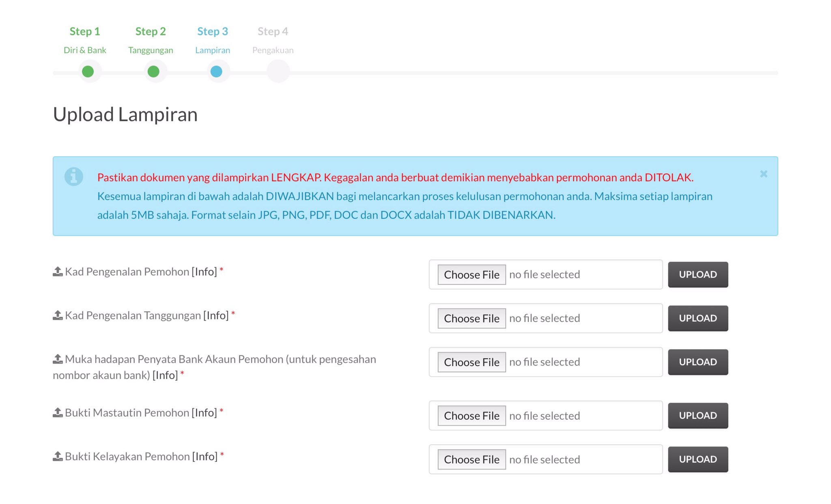Click the Penyata Bank file input field
The height and width of the screenshot is (504, 831).
coord(546,362)
